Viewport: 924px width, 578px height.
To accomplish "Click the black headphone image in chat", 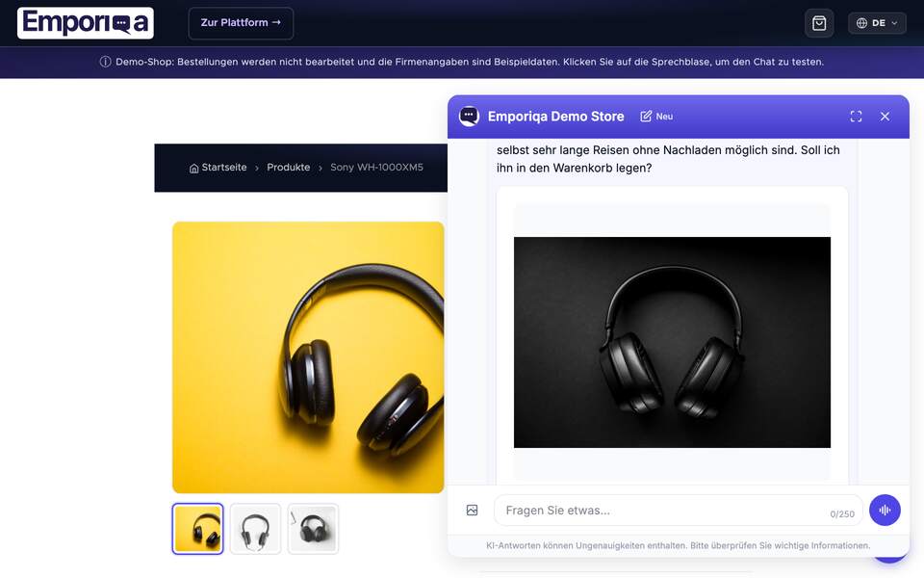I will (x=673, y=342).
